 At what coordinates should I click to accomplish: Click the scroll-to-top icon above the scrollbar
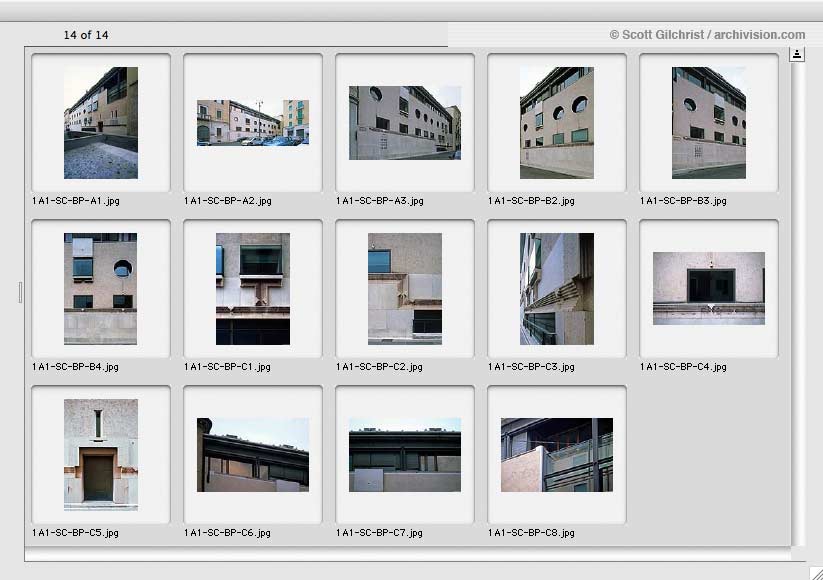(797, 54)
